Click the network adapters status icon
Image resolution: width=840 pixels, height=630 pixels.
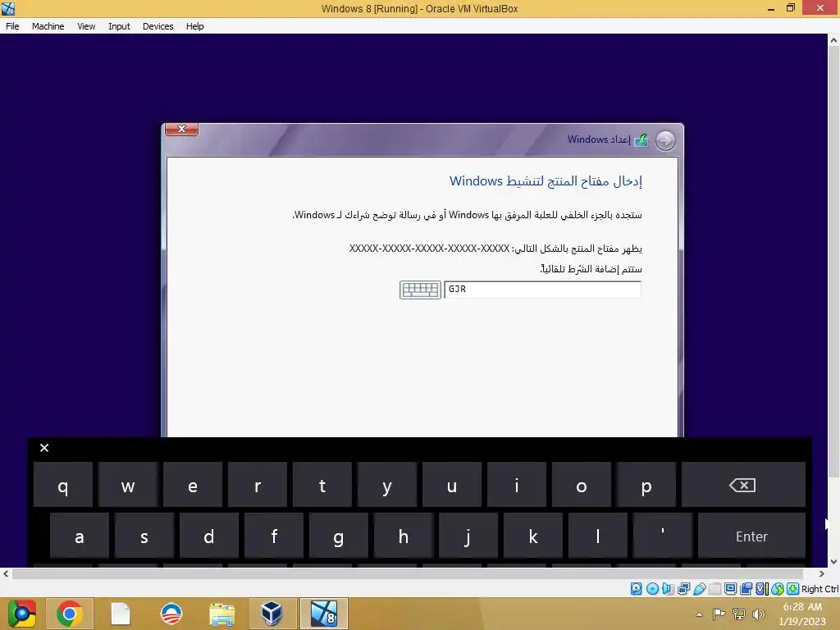coord(683,589)
